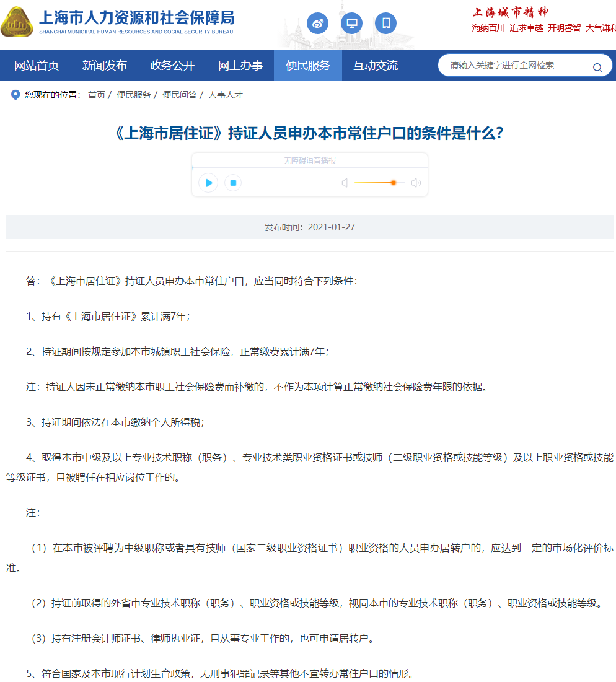Click the 便民问答 breadcrumb link
This screenshot has width=616, height=682.
click(x=180, y=95)
